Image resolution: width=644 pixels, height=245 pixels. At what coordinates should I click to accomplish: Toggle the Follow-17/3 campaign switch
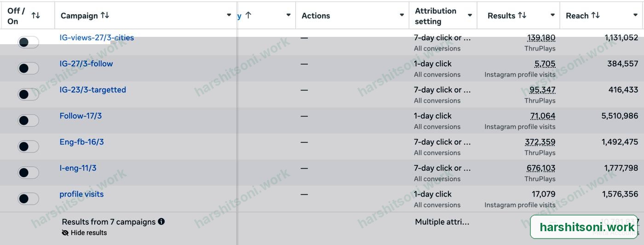[28, 121]
